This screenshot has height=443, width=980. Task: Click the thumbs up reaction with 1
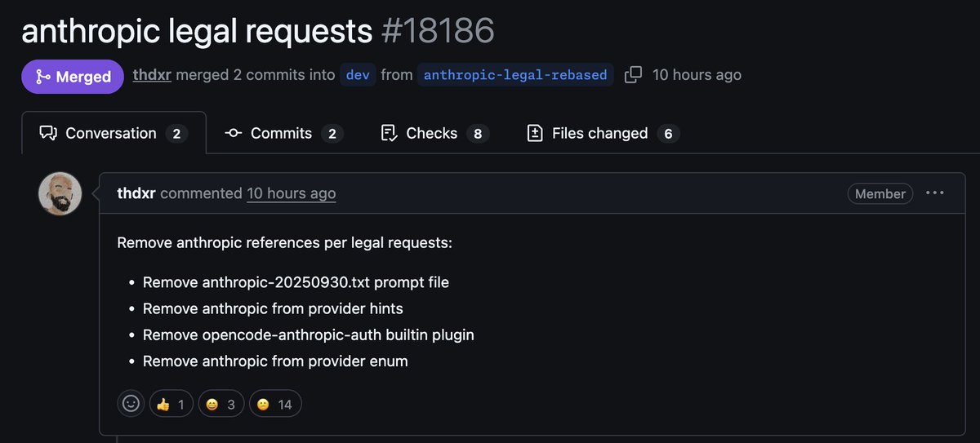171,404
